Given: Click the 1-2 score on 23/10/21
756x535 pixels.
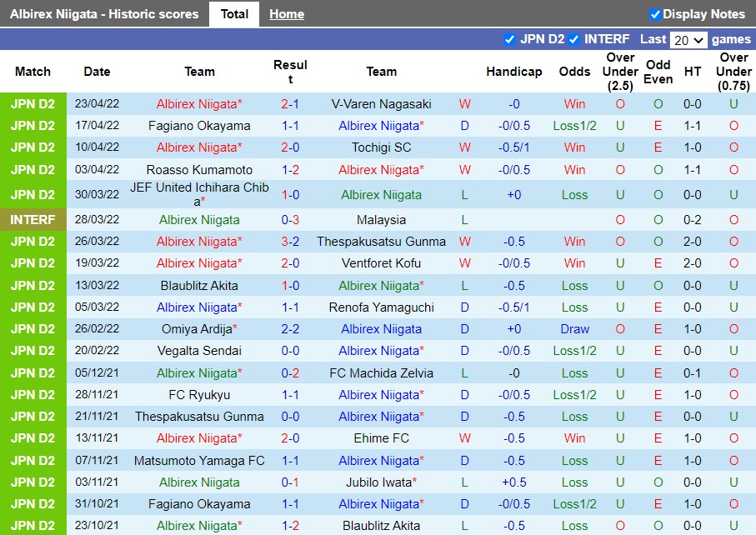Looking at the screenshot, I should coord(290,526).
